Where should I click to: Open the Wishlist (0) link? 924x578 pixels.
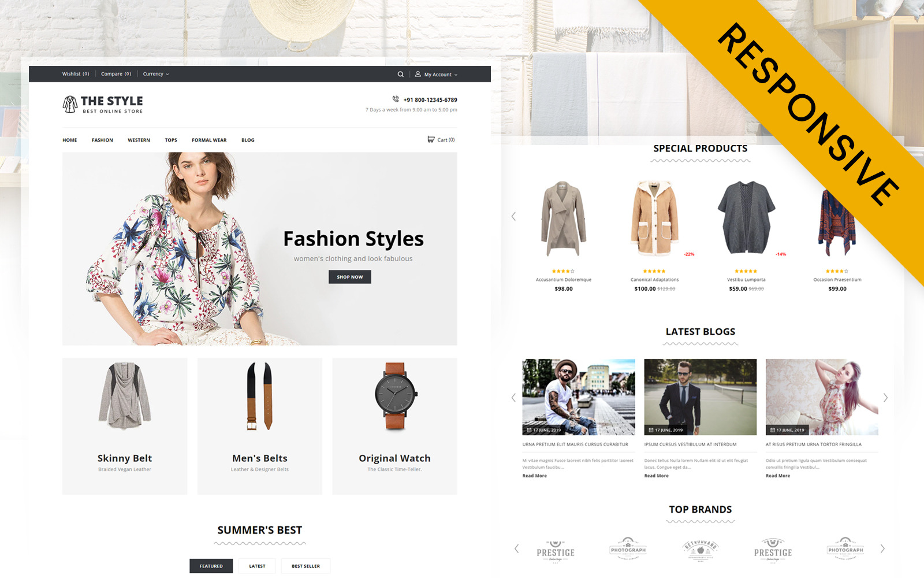click(x=75, y=74)
